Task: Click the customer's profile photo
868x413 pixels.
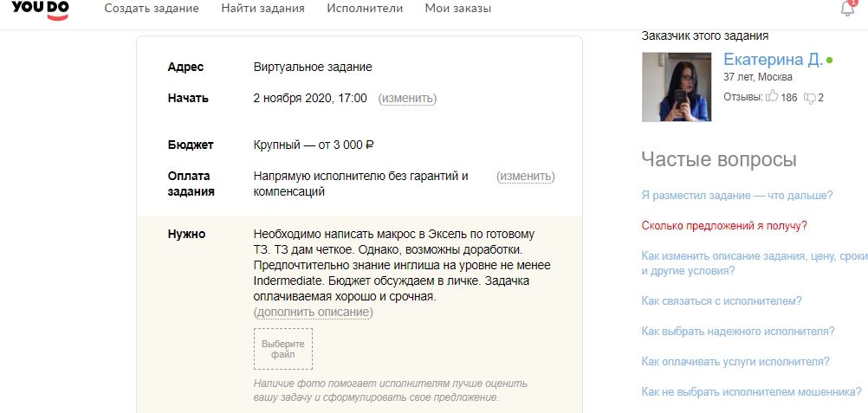Action: click(x=677, y=87)
